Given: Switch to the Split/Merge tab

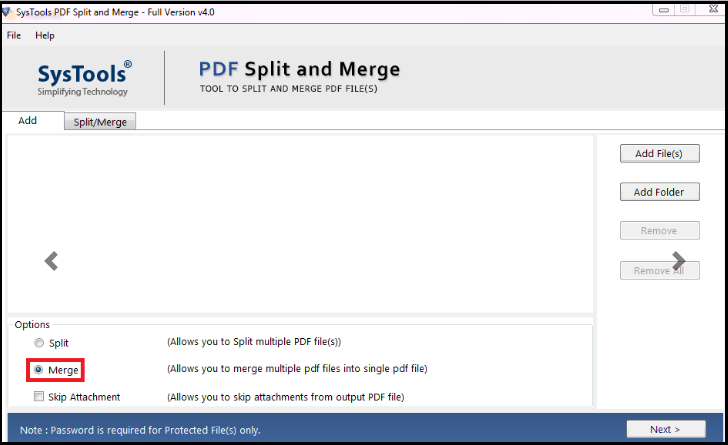Looking at the screenshot, I should tap(100, 122).
